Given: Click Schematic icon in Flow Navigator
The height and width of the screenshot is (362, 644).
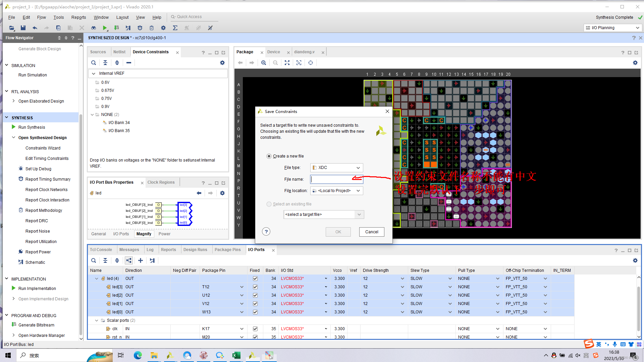Looking at the screenshot, I should [21, 262].
